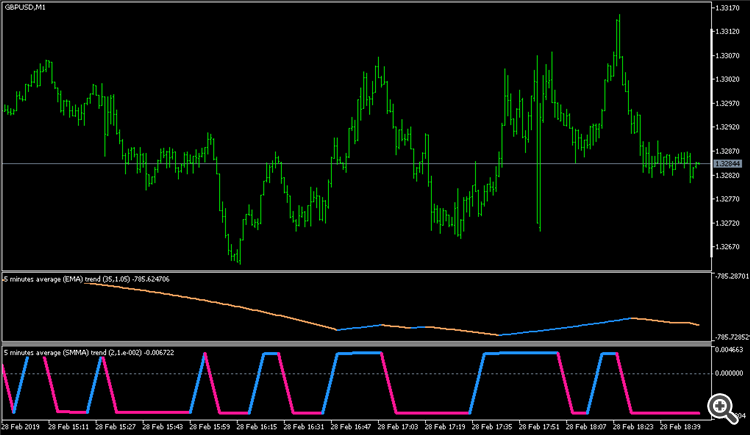Click the -785.72852 EMA scale value

point(732,337)
